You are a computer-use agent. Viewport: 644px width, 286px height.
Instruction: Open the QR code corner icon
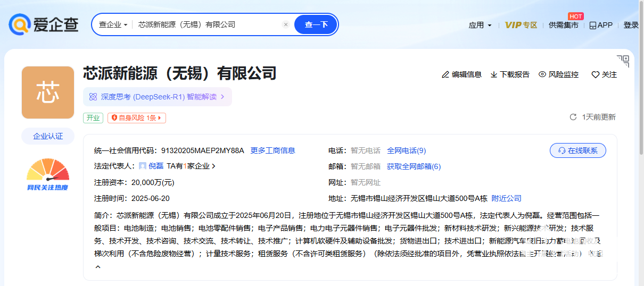(623, 61)
